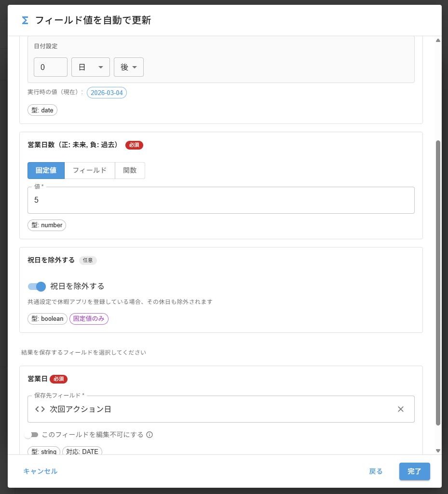This screenshot has width=448, height=494.
Task: Open the 日 unit dropdown in 日付設定
Action: 90,67
